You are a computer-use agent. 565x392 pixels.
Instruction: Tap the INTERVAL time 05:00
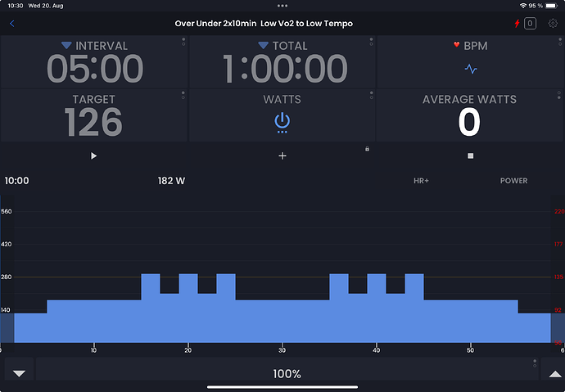(95, 69)
